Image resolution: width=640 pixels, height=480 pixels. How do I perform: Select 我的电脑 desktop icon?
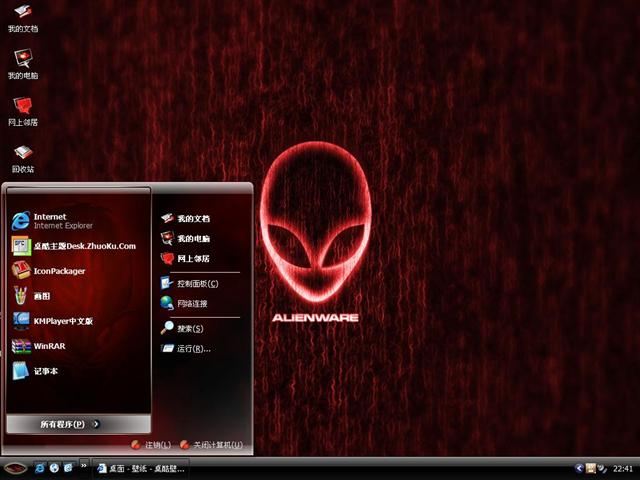pos(23,64)
